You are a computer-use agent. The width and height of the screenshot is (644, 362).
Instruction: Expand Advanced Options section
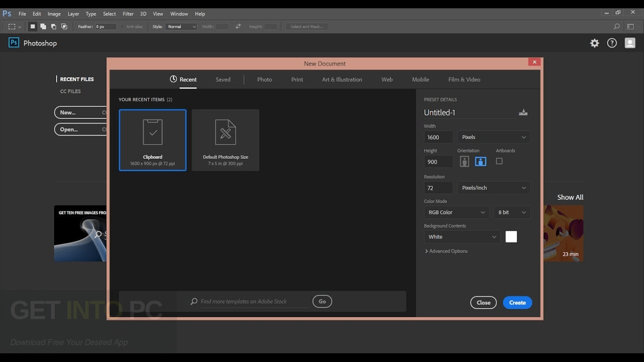click(446, 251)
